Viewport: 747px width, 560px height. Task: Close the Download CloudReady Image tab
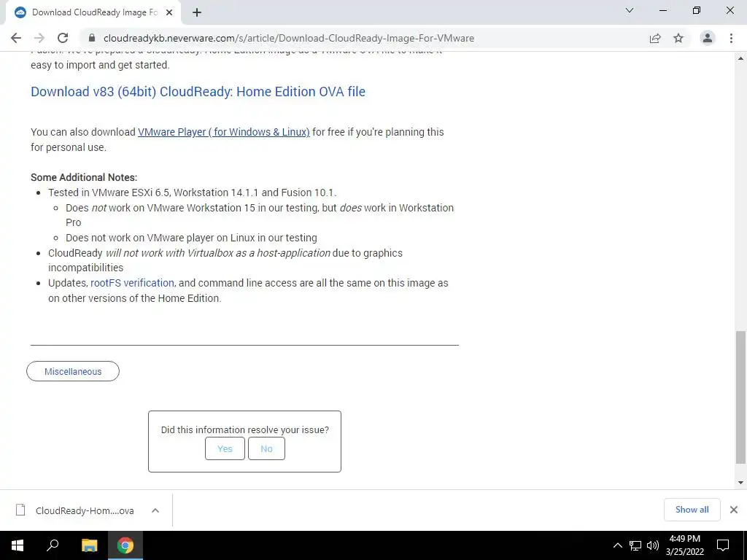(x=169, y=12)
